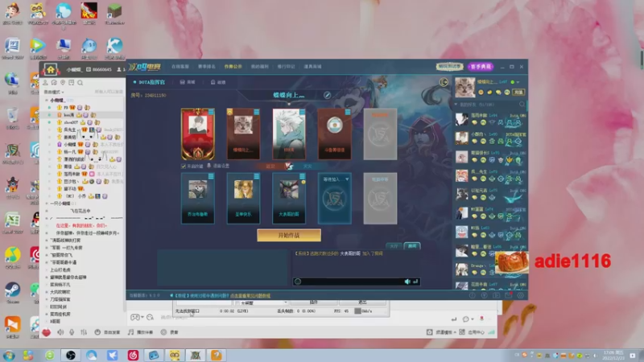The image size is (644, 362).
Task: Mute the speaker in the room chat bar
Action: click(x=407, y=282)
